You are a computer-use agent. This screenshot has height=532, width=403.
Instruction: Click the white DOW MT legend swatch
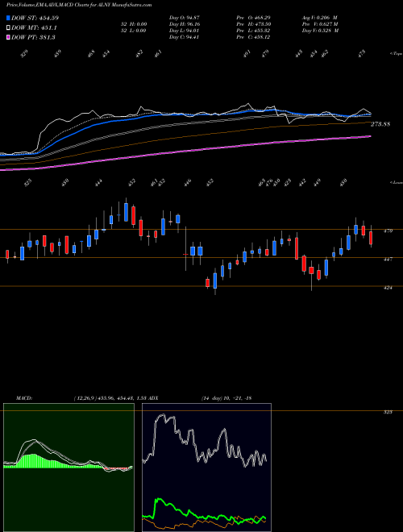pos(8,27)
